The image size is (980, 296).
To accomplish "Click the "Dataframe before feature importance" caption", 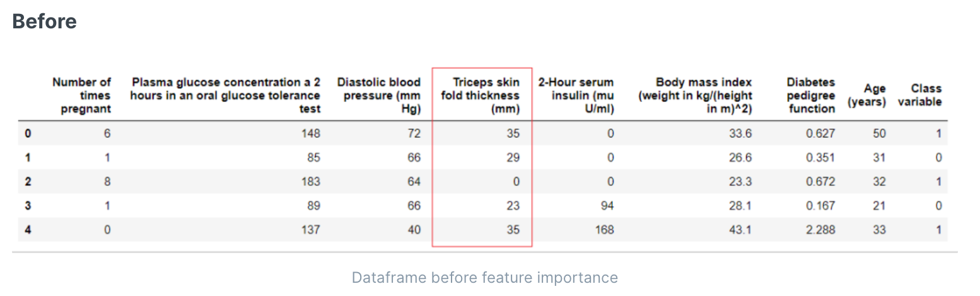I will click(x=484, y=278).
